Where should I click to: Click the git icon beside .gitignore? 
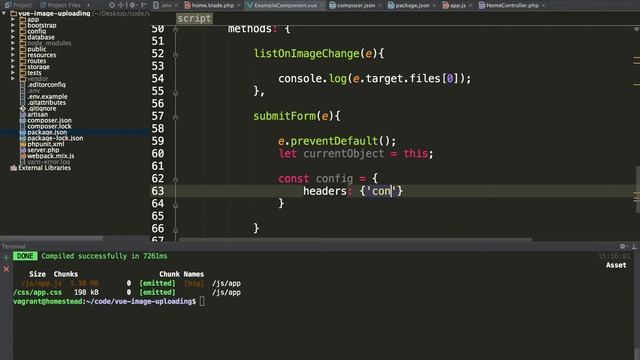(x=23, y=109)
